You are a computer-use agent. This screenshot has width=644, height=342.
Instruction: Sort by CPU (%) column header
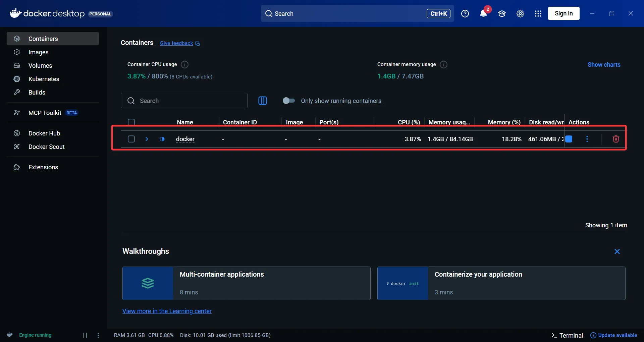point(409,122)
